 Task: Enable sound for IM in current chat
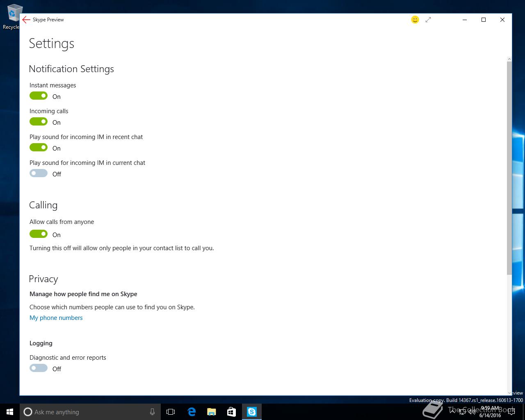click(39, 173)
